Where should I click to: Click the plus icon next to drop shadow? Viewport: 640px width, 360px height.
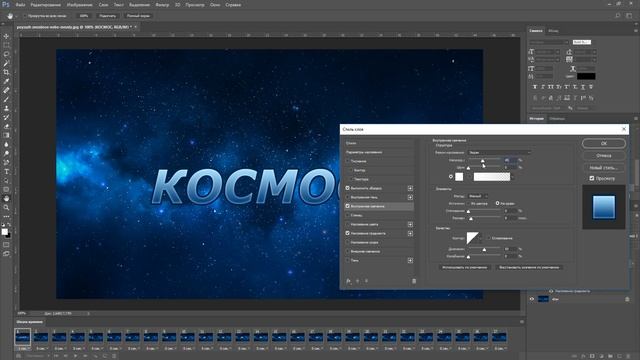(x=410, y=260)
